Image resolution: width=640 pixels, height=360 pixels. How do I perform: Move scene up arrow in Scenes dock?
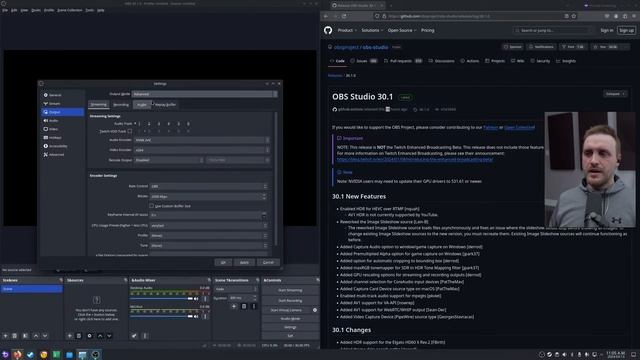click(36, 336)
